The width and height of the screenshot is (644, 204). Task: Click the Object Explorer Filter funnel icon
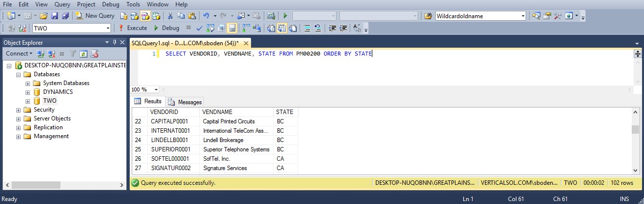[72, 53]
